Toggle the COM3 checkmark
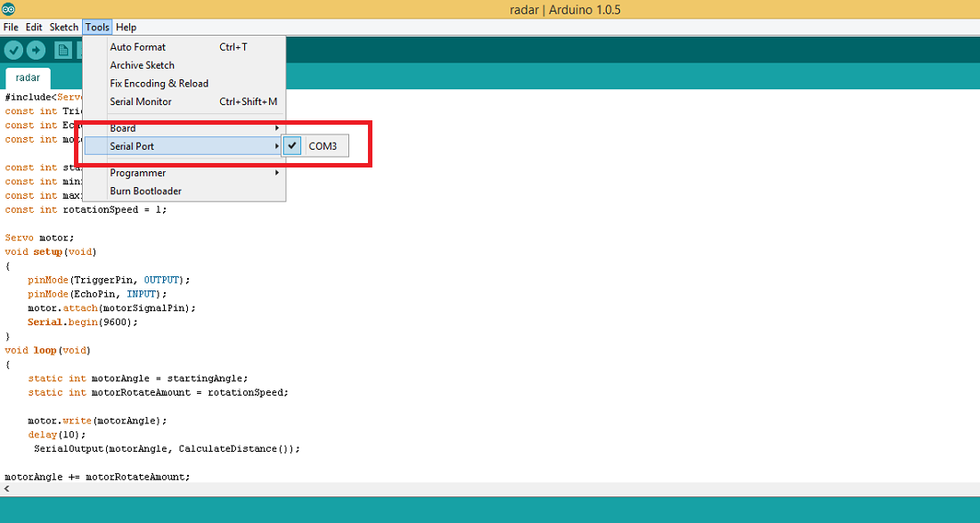 point(292,146)
